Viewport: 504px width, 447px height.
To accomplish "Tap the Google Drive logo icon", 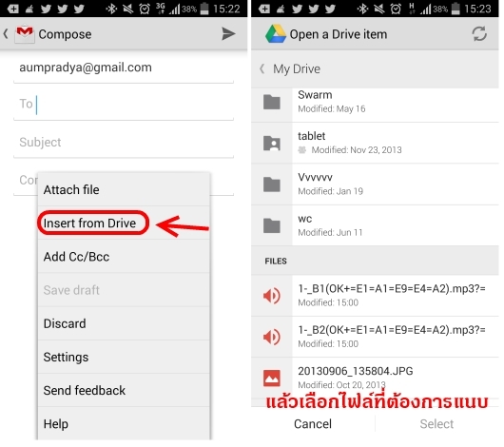I will click(x=276, y=34).
